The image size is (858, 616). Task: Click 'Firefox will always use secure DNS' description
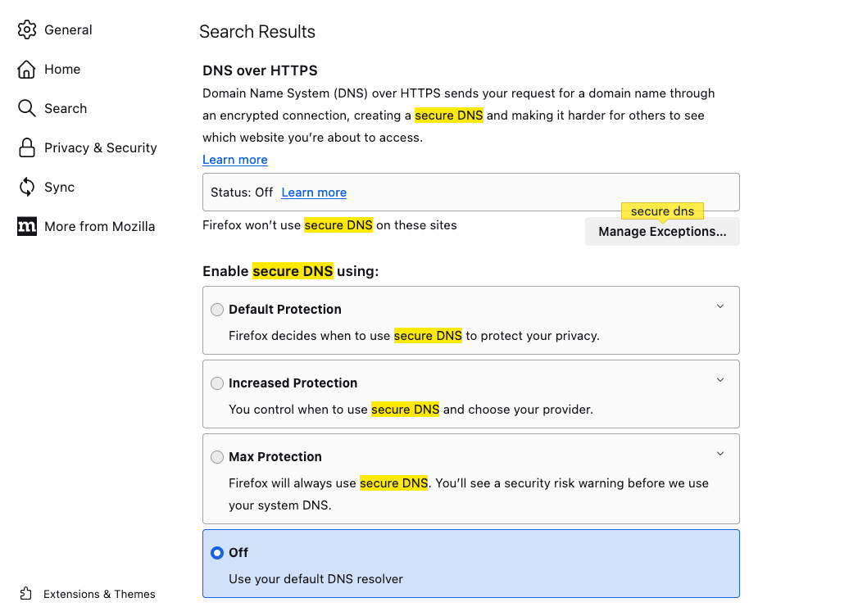469,494
